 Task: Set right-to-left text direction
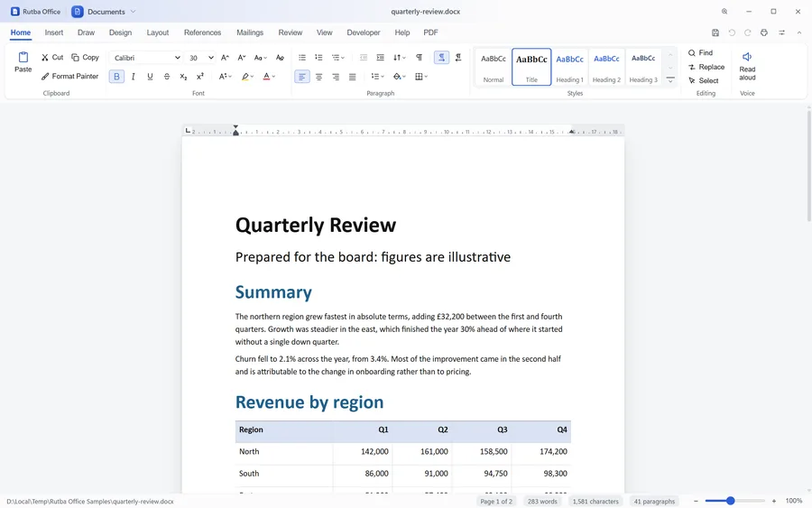click(458, 58)
